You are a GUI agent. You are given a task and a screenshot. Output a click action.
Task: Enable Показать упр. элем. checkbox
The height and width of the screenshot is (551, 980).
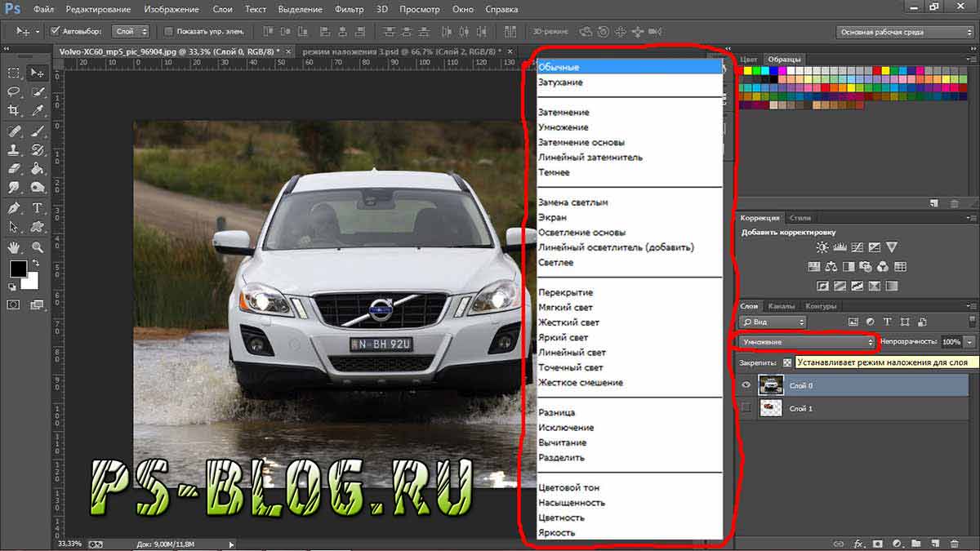(168, 32)
